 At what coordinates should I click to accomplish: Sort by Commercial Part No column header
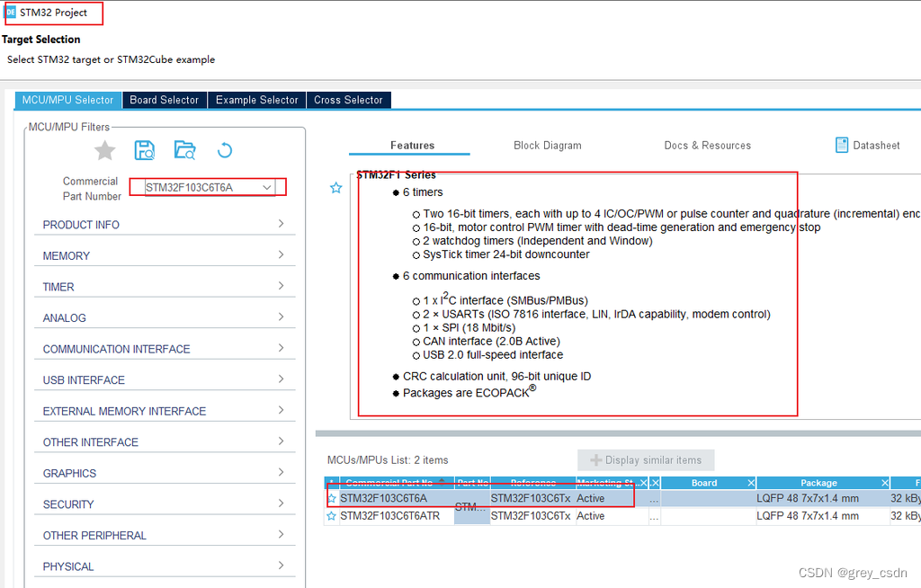pyautogui.click(x=389, y=483)
